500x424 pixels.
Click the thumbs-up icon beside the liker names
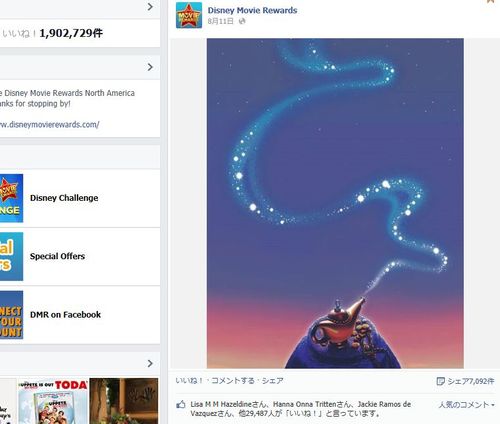[x=181, y=405]
